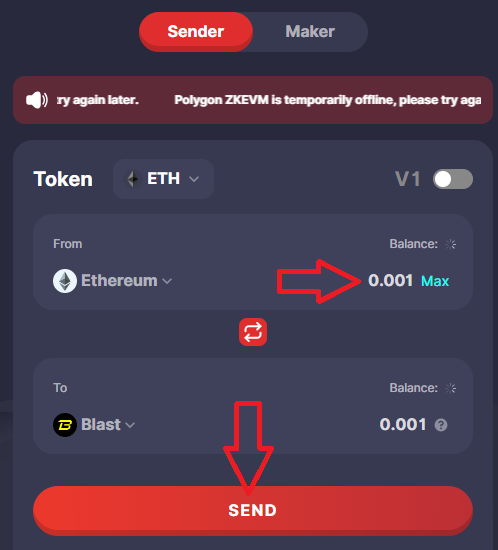Viewport: 498px width, 550px height.
Task: Click the From balance loading spinner
Action: tap(451, 244)
